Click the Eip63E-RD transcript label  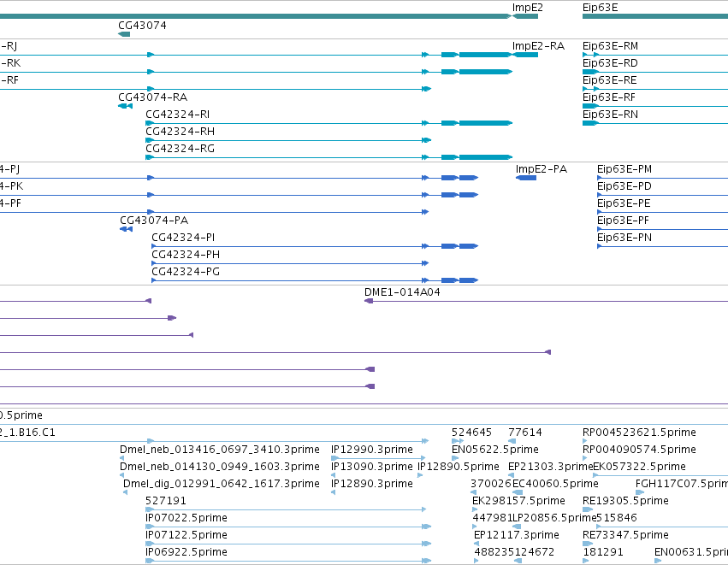[x=610, y=63]
